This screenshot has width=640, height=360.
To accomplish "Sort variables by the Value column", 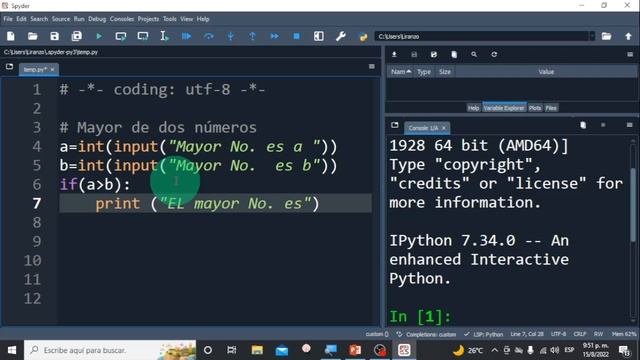I will [546, 72].
